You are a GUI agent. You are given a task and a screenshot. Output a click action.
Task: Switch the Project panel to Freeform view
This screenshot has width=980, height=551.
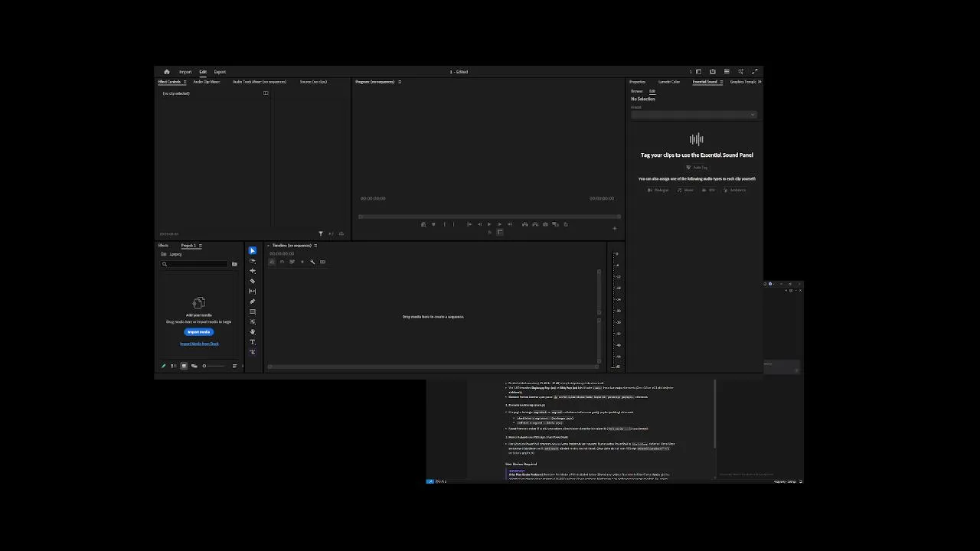(x=194, y=366)
